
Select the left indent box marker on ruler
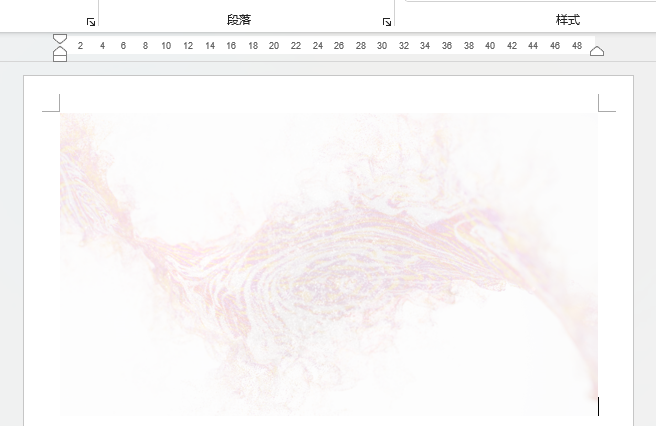(x=60, y=59)
